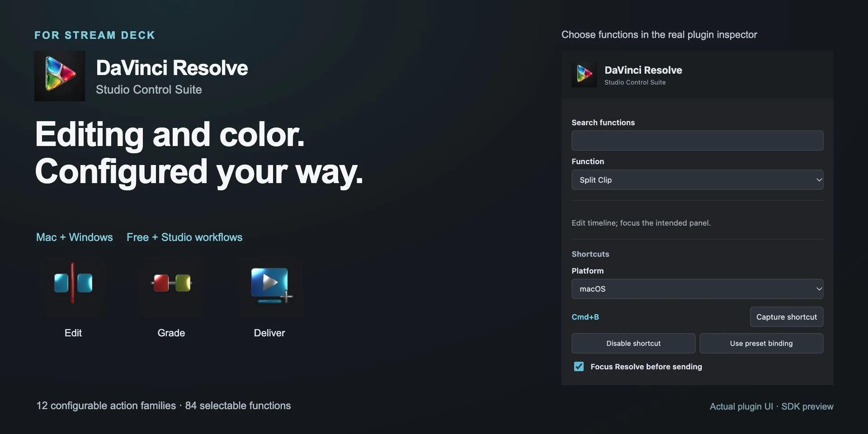868x434 pixels.
Task: Click '12 configurable action families' footer text
Action: (106, 406)
